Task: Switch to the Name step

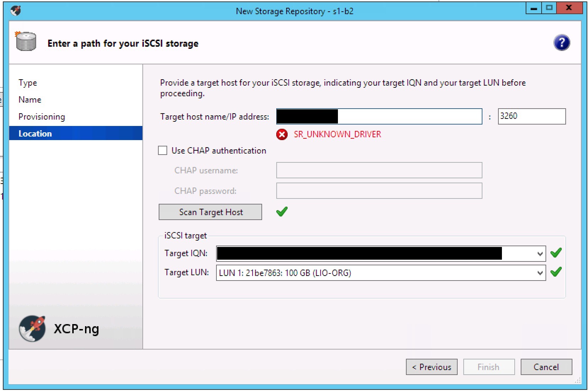Action: [29, 99]
